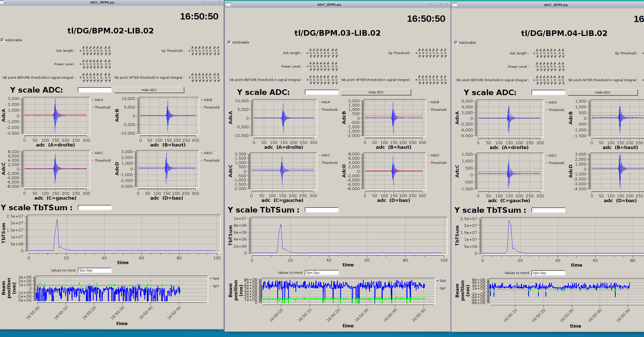
Task: Click down arrow below 3 in BPM.02 Sp Threshold
Action: [x=203, y=54]
